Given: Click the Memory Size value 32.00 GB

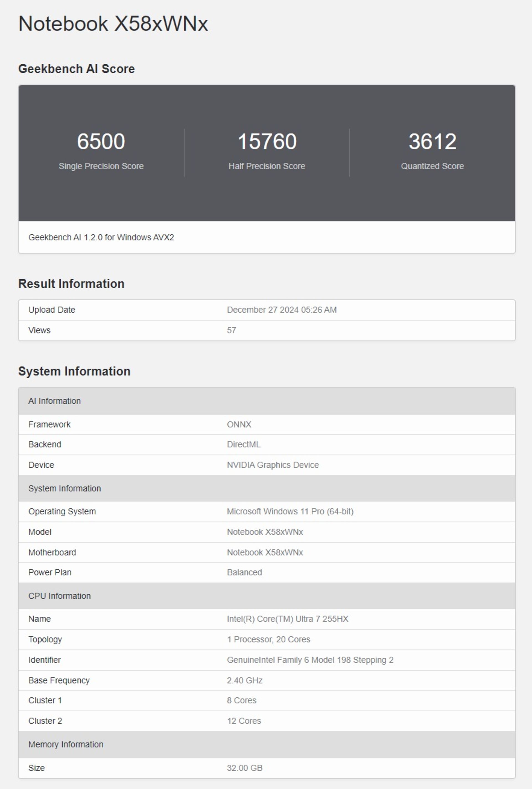Looking at the screenshot, I should coord(245,768).
